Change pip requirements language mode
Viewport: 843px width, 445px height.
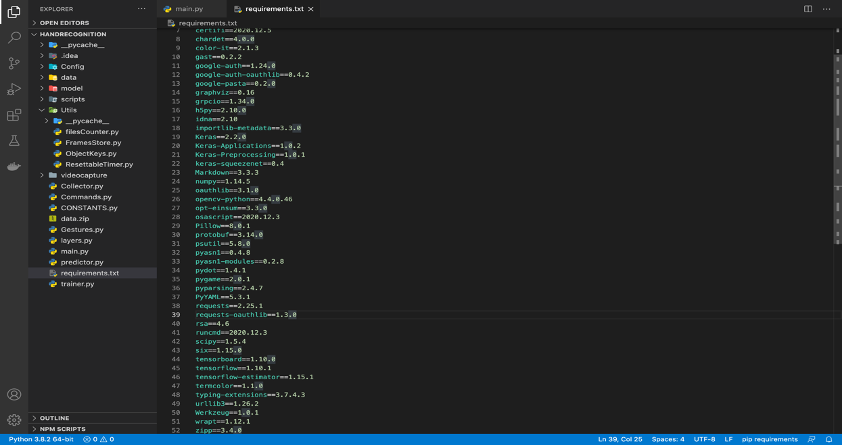(x=769, y=439)
